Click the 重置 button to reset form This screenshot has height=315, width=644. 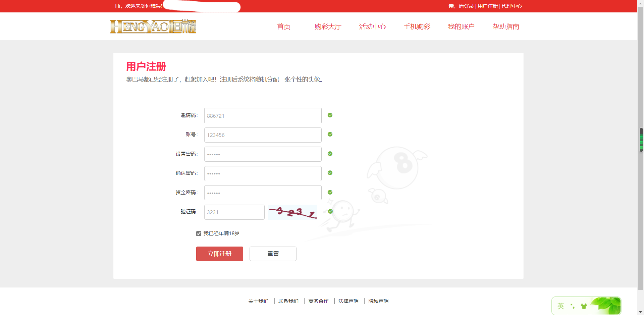coord(273,254)
